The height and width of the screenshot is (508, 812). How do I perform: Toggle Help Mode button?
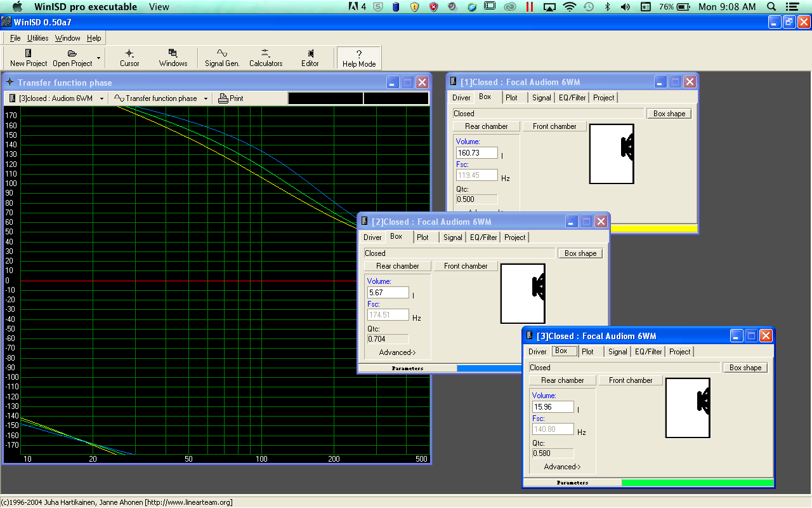[359, 58]
